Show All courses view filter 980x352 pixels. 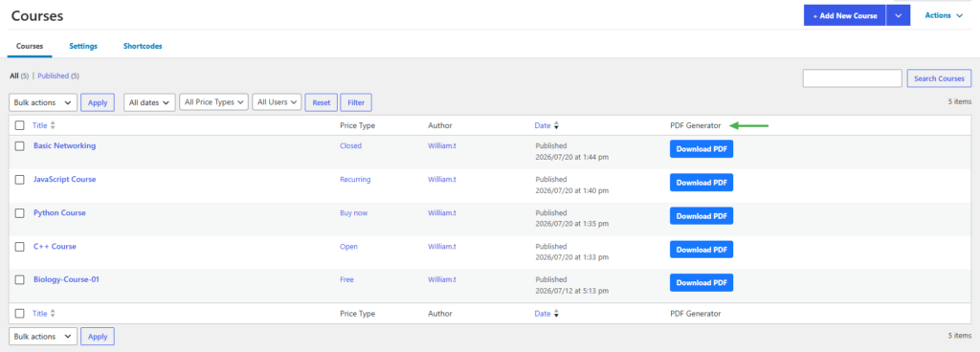tap(14, 77)
